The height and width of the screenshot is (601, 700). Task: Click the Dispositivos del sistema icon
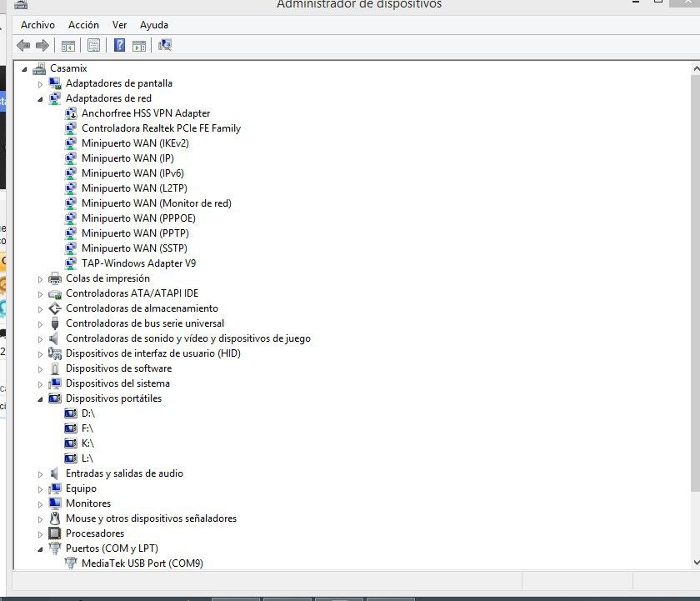(54, 383)
